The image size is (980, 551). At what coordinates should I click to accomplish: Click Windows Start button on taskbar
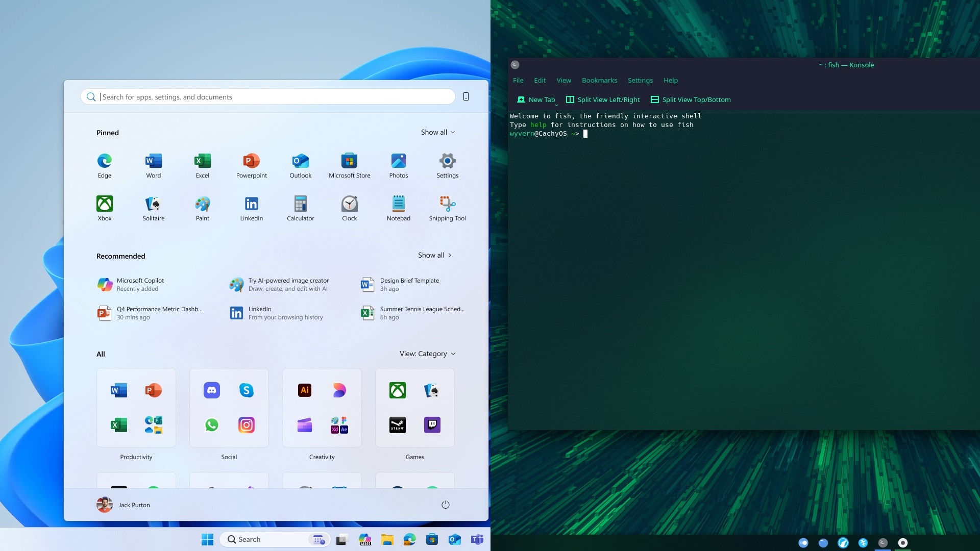pyautogui.click(x=207, y=539)
